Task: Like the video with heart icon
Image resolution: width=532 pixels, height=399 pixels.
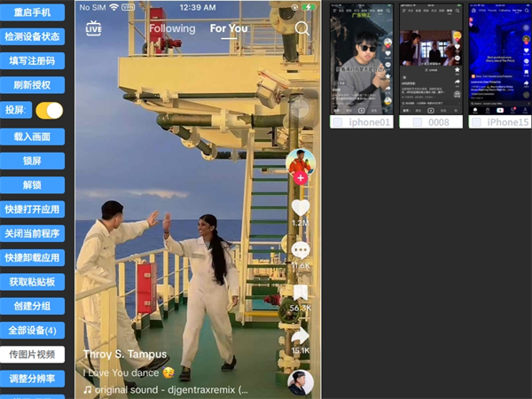Action: coord(301,207)
